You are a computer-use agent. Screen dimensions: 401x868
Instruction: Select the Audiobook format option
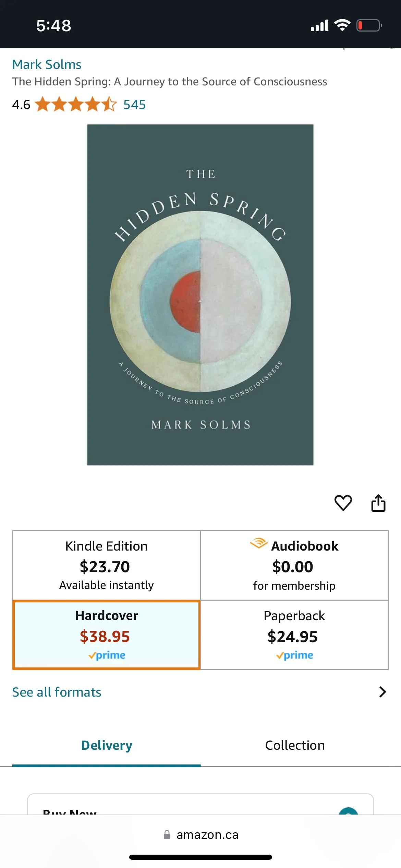click(x=294, y=565)
